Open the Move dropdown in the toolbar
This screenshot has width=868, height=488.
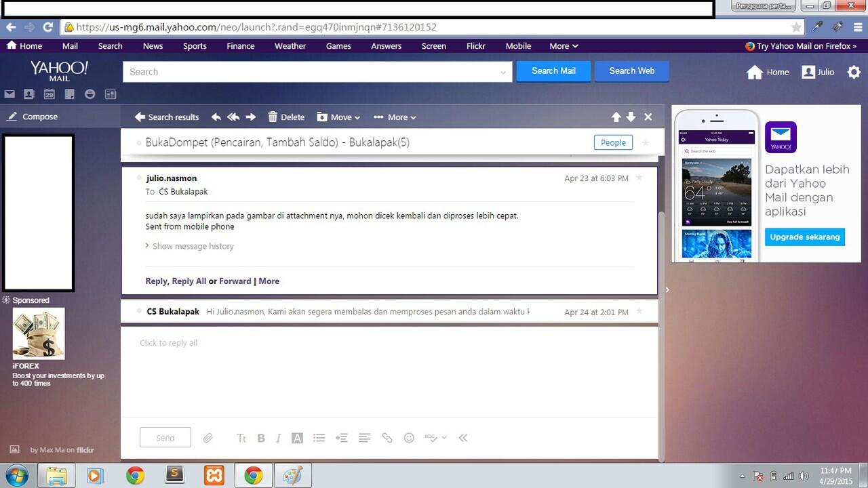tap(338, 117)
